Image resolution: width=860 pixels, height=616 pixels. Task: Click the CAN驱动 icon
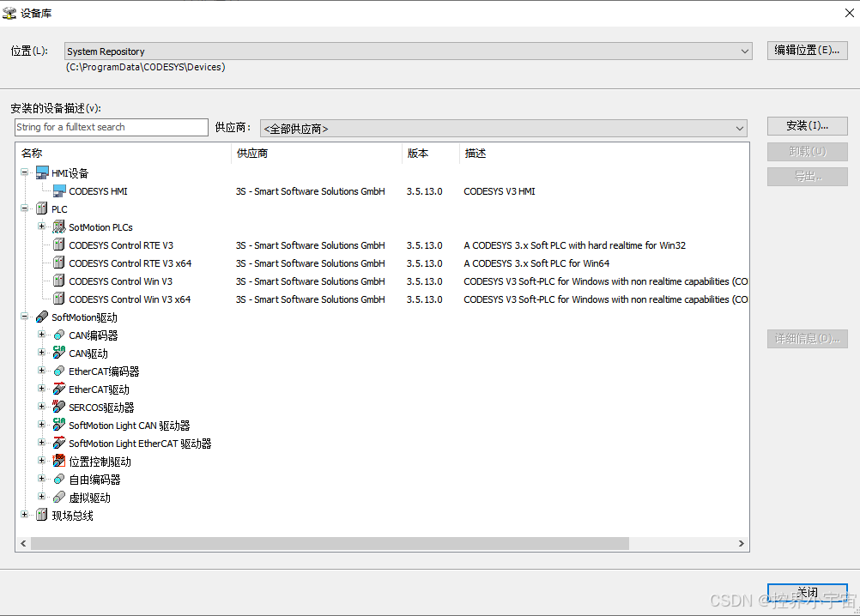coord(59,353)
